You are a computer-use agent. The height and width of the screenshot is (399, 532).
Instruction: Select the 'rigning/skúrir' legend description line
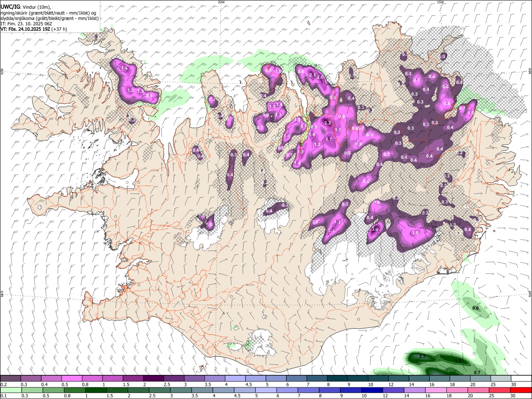(48, 13)
